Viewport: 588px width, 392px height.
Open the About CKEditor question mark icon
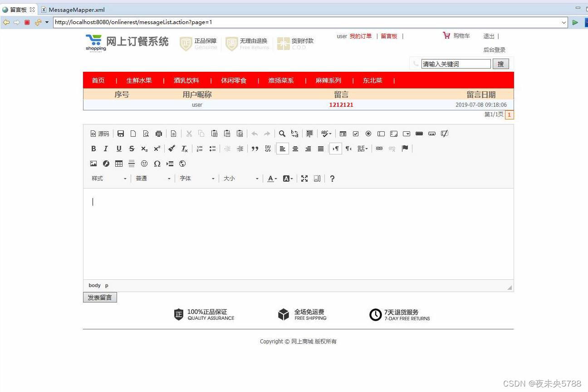click(332, 179)
